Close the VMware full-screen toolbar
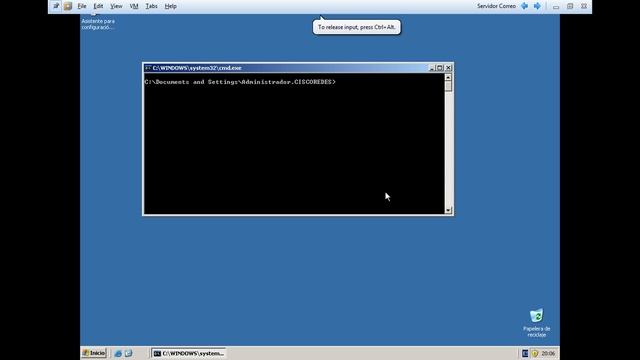This screenshot has height=360, width=640. point(584,6)
